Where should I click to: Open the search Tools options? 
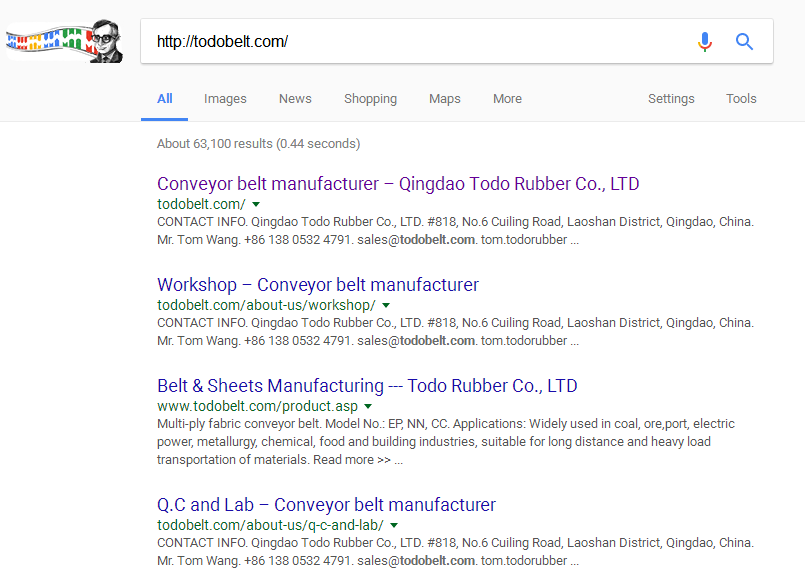741,99
